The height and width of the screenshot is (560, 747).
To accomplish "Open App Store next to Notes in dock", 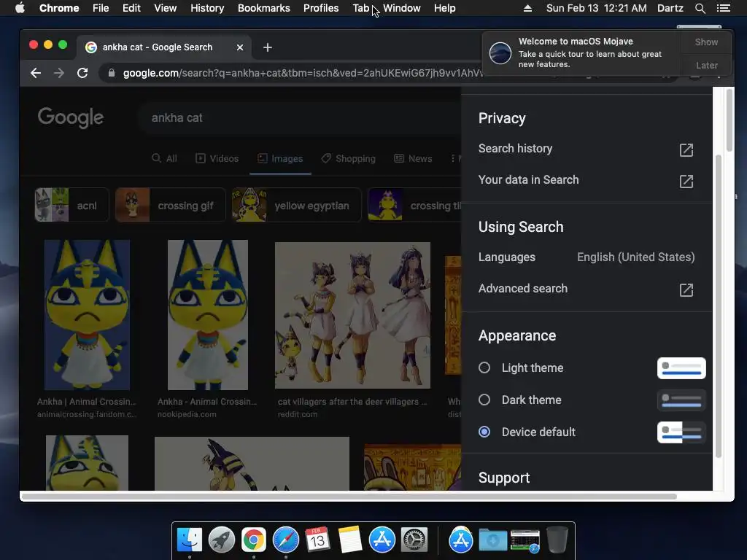I will pos(382,540).
